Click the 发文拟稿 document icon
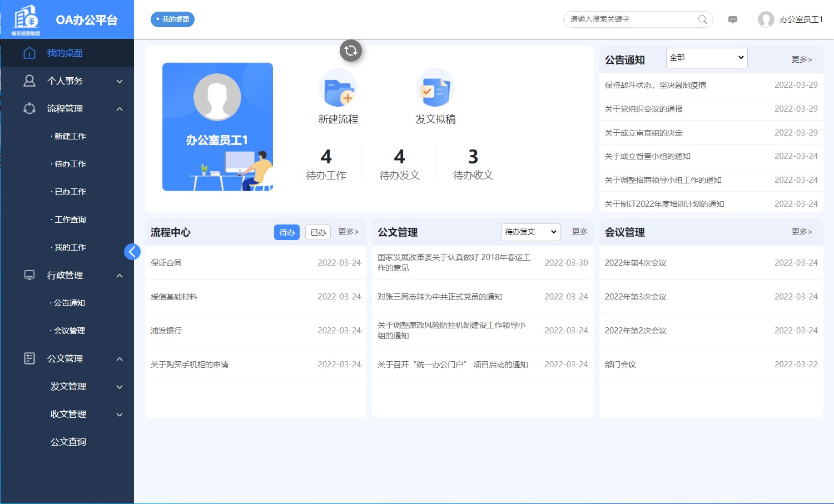The width and height of the screenshot is (834, 504). pos(435,88)
